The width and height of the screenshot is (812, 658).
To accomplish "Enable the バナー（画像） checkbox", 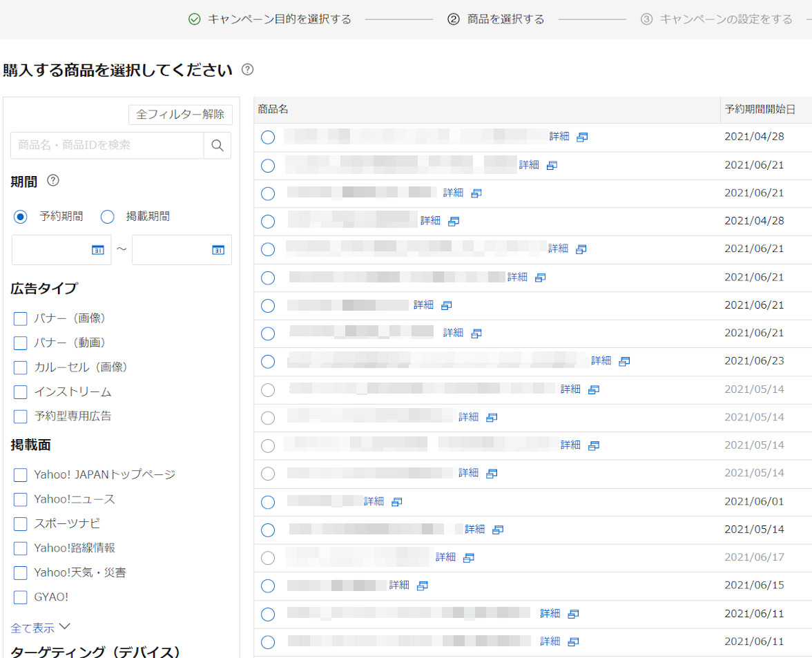I will point(21,318).
